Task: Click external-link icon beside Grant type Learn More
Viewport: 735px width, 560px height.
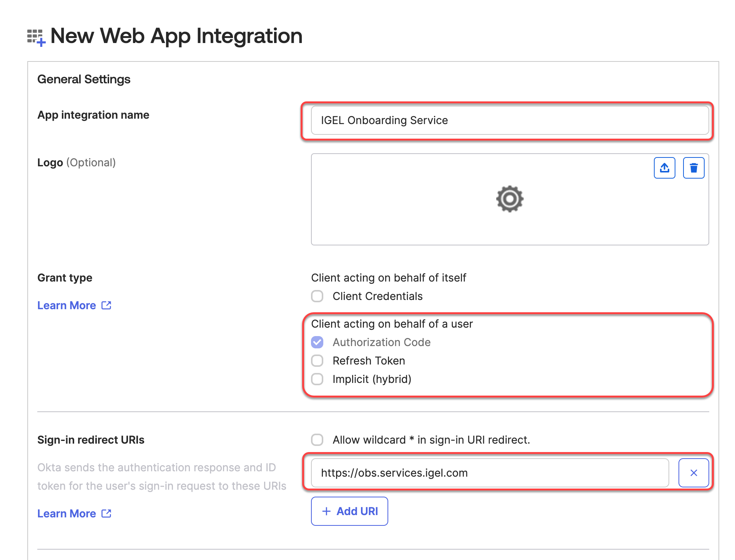Action: pyautogui.click(x=106, y=305)
